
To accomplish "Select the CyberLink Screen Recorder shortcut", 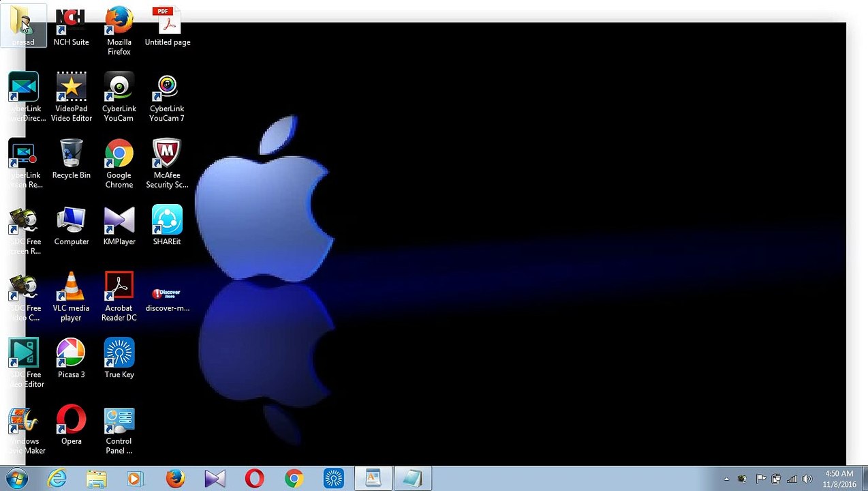I will 23,164.
